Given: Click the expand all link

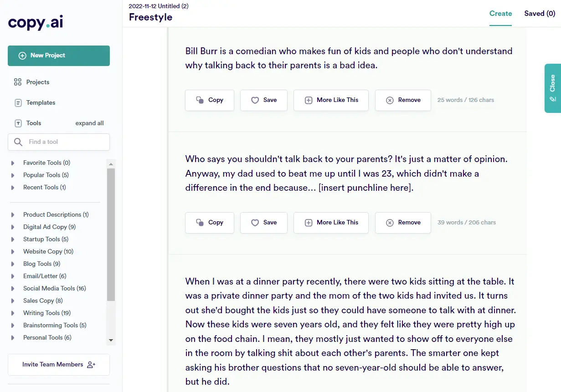Looking at the screenshot, I should click(90, 123).
